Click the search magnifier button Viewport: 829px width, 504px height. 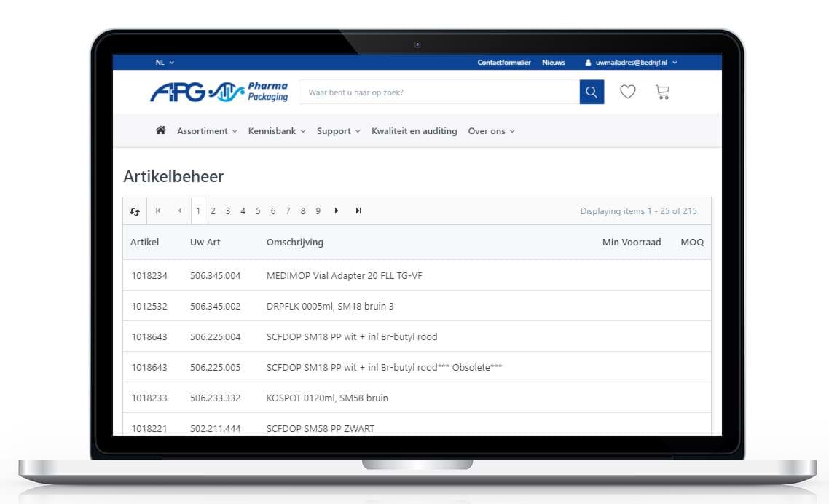[592, 92]
